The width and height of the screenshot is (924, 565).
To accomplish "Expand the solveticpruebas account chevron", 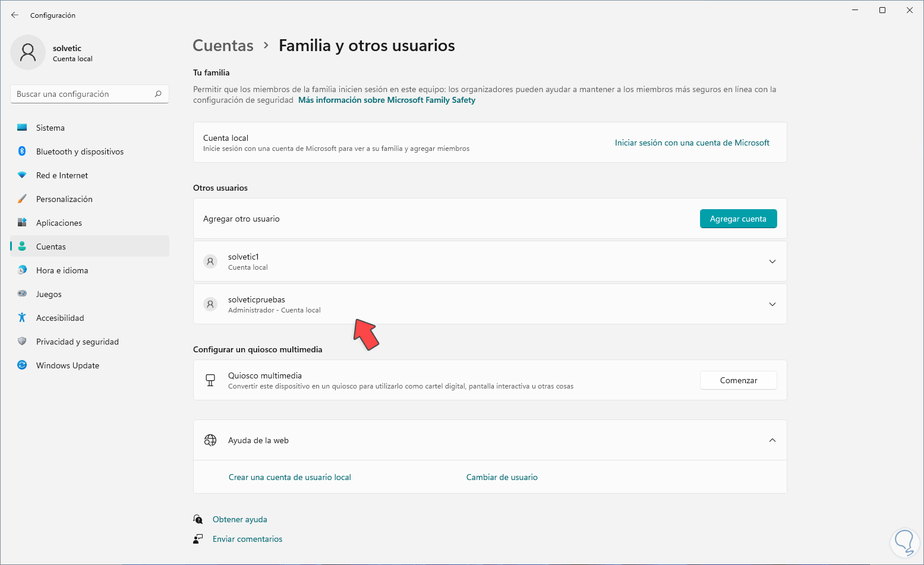I will click(x=772, y=304).
